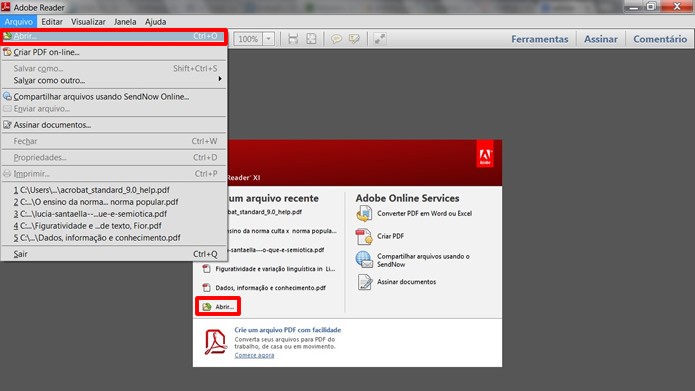Choose Sair from the Arquivo menu
Viewport: 695px width, 391px height.
pyautogui.click(x=114, y=254)
